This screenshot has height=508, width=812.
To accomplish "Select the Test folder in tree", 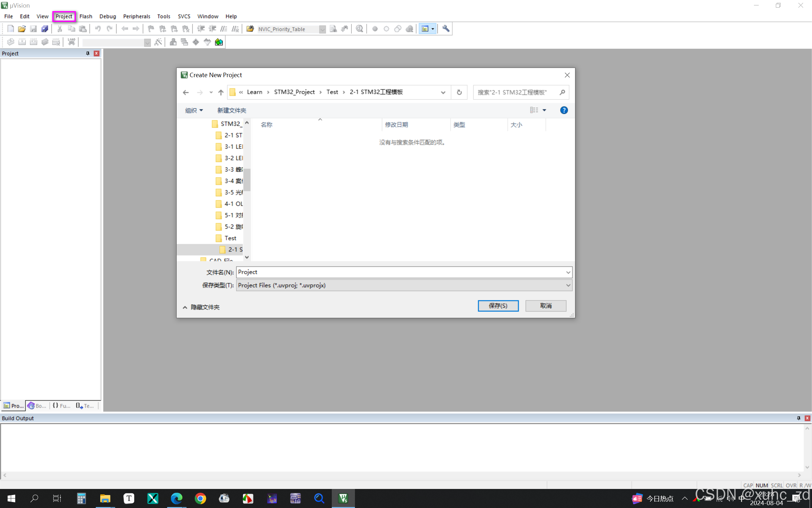I will point(226,238).
